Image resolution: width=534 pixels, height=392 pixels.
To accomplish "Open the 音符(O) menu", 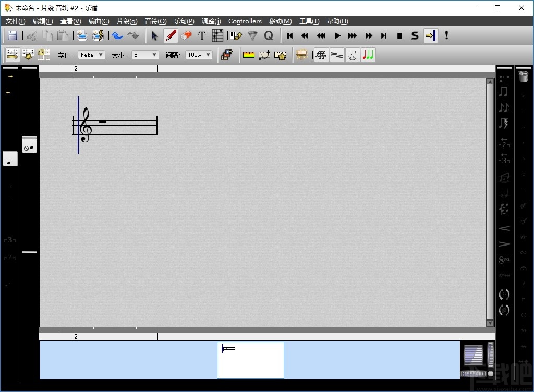I will pos(155,21).
